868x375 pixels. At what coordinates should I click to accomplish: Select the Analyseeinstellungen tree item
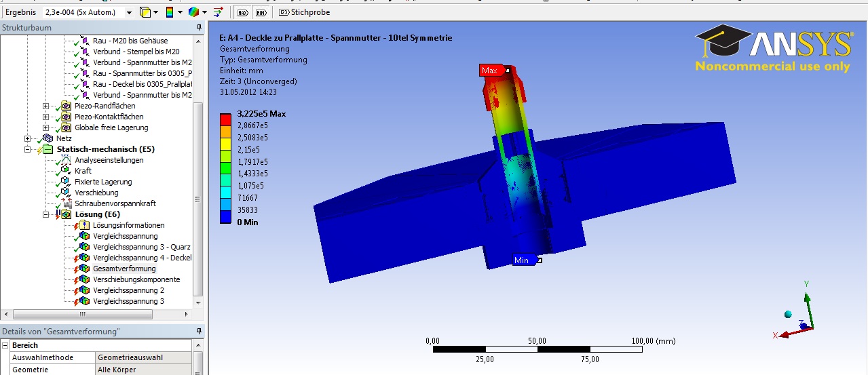pyautogui.click(x=109, y=160)
